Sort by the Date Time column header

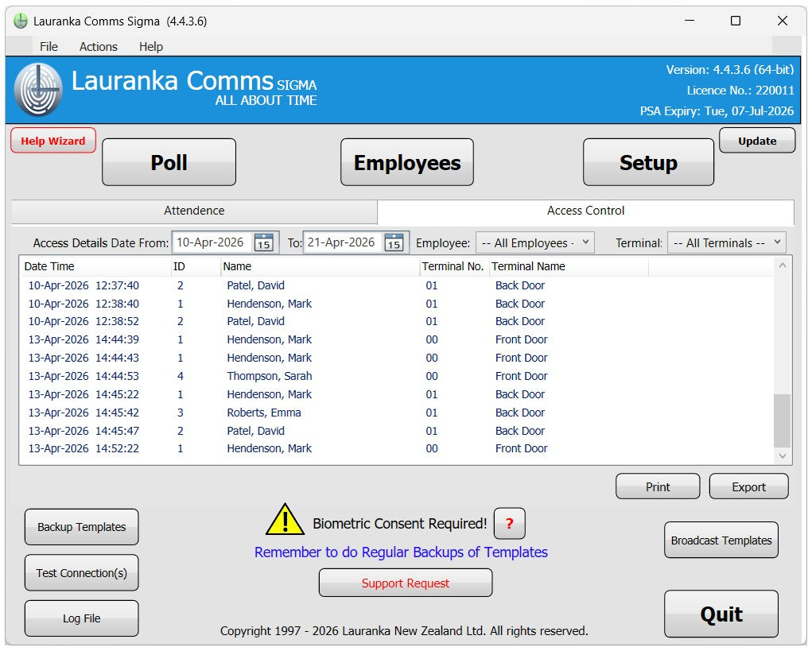click(x=95, y=266)
